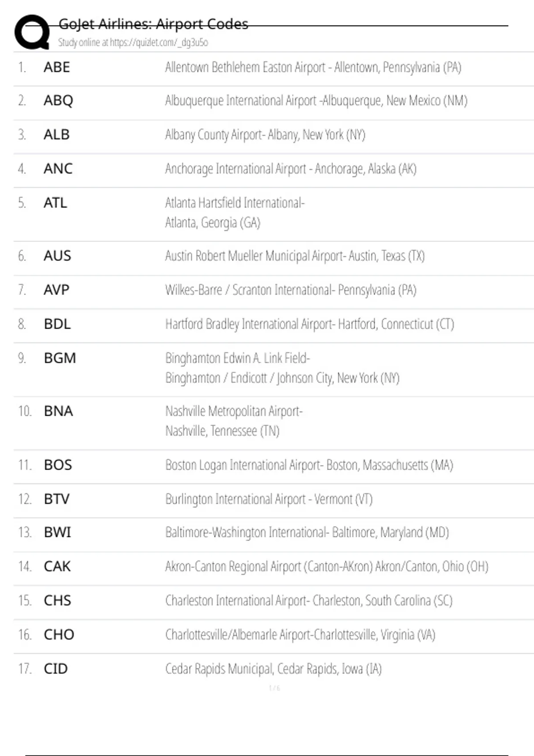Click the Charleston International Airport definition
534x756 pixels.
click(309, 600)
